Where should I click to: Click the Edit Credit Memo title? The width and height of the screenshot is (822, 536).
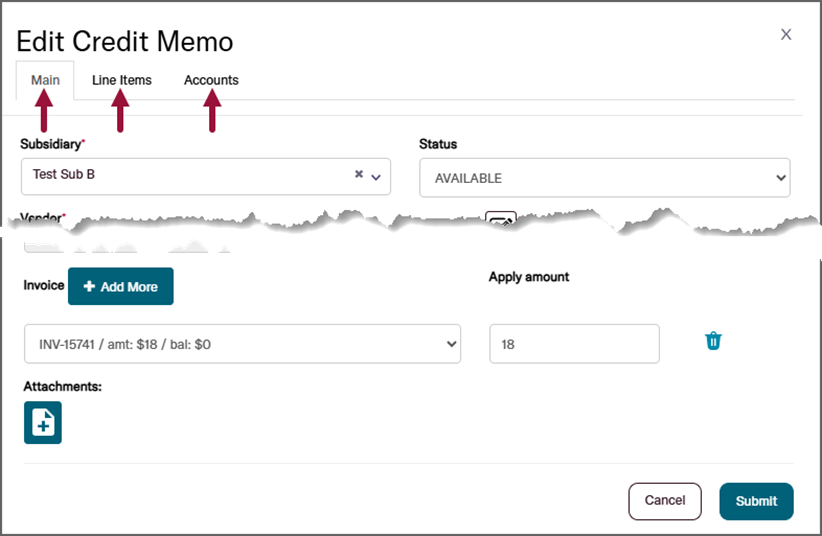(x=125, y=42)
